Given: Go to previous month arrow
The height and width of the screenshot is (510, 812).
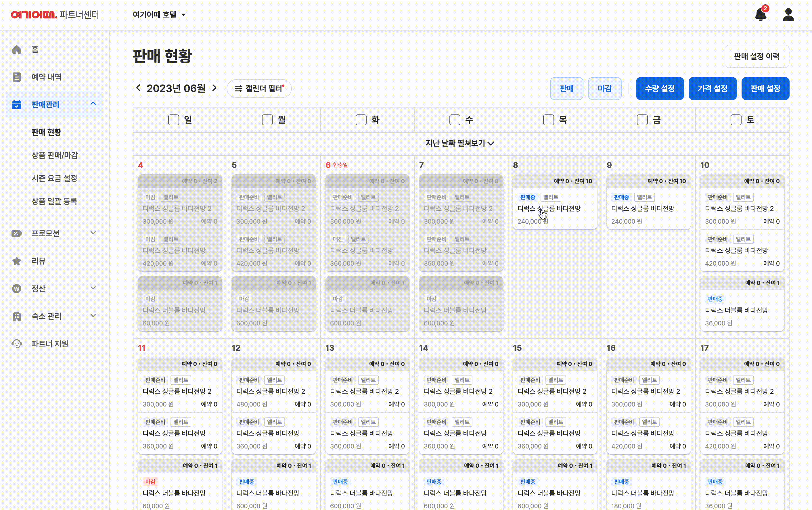Looking at the screenshot, I should tap(138, 88).
